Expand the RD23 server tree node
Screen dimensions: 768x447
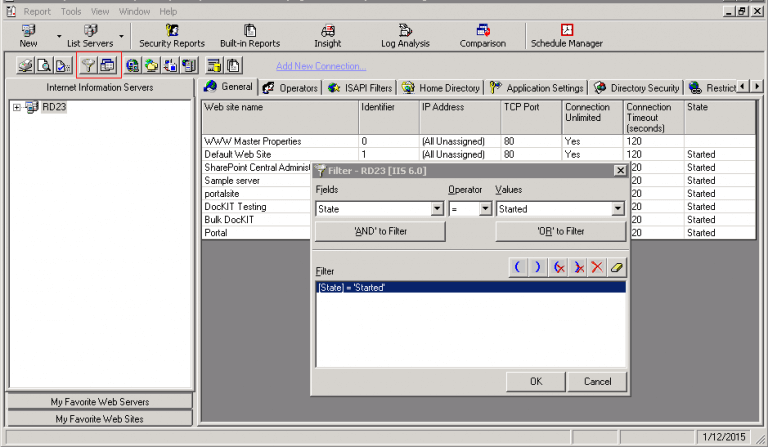pos(17,107)
